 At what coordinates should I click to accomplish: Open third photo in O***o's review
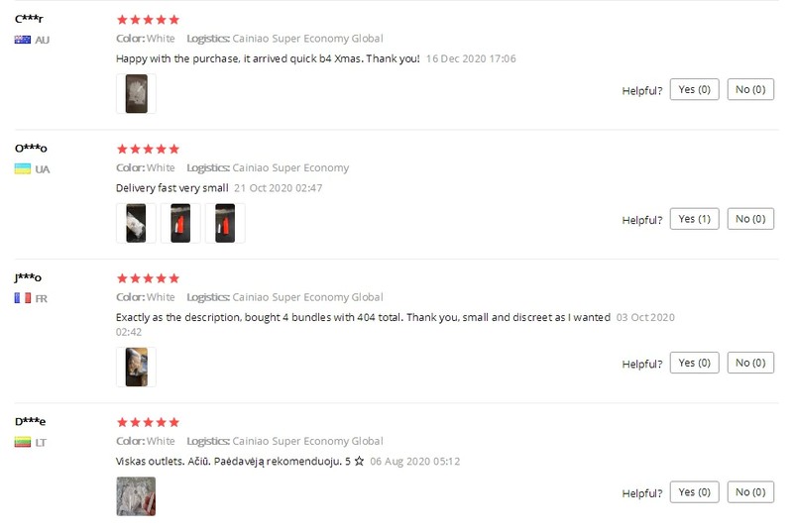(225, 223)
